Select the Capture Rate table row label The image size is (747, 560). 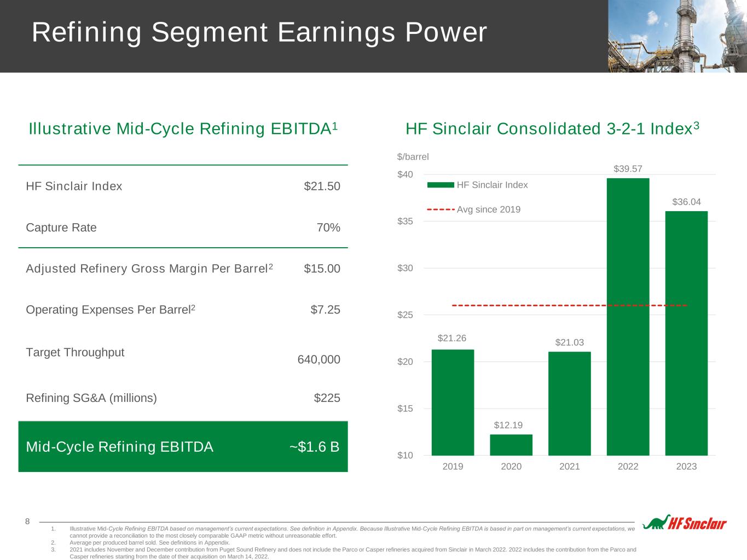61,227
